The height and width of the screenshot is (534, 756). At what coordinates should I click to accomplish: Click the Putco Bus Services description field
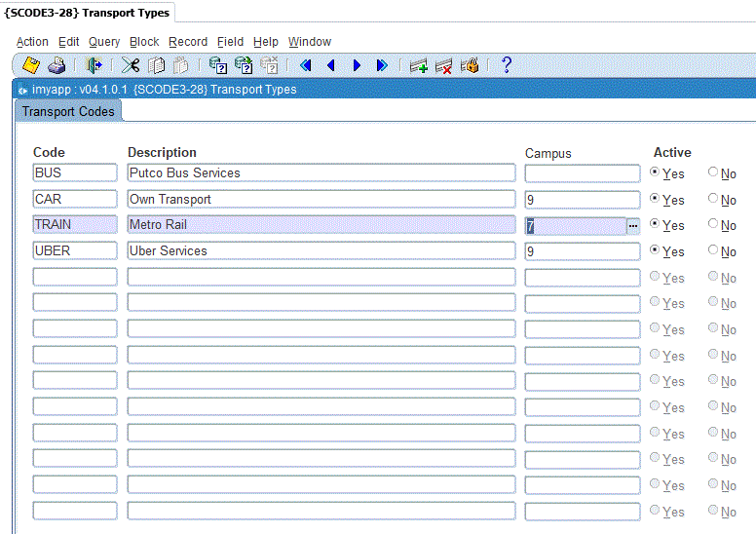click(321, 173)
